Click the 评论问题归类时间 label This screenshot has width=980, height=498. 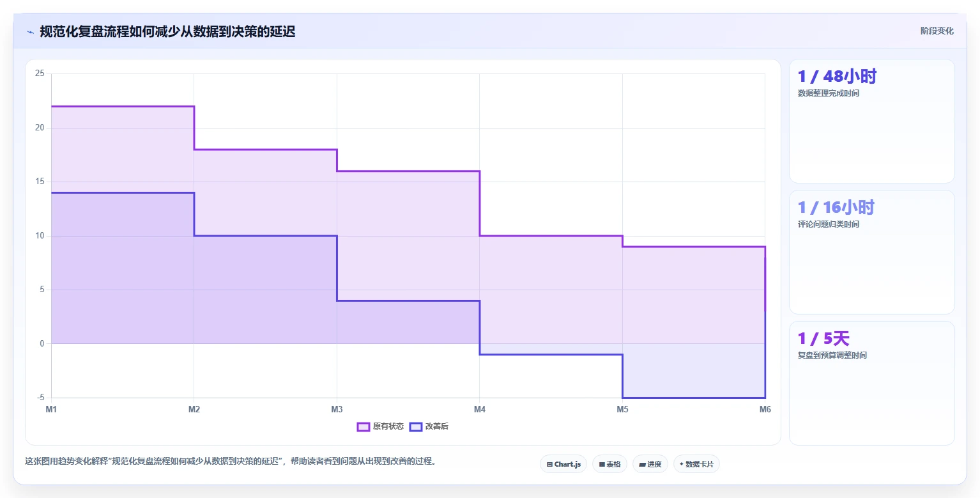829,224
